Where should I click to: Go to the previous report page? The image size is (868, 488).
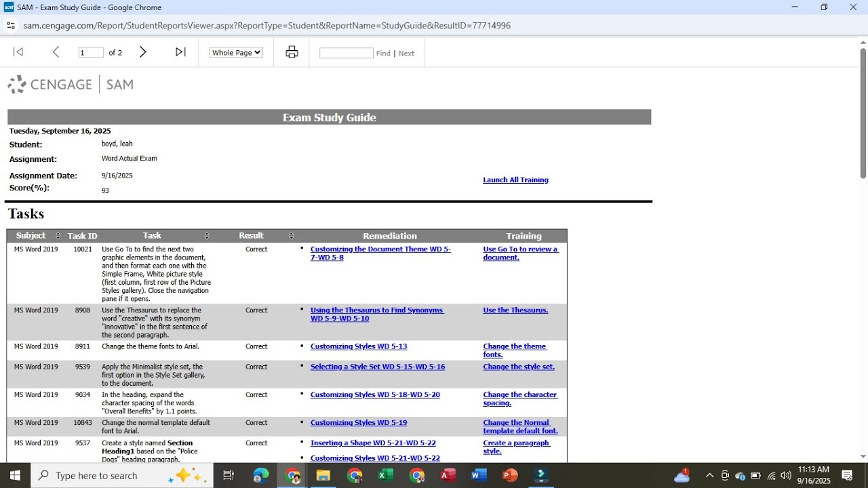(x=56, y=52)
